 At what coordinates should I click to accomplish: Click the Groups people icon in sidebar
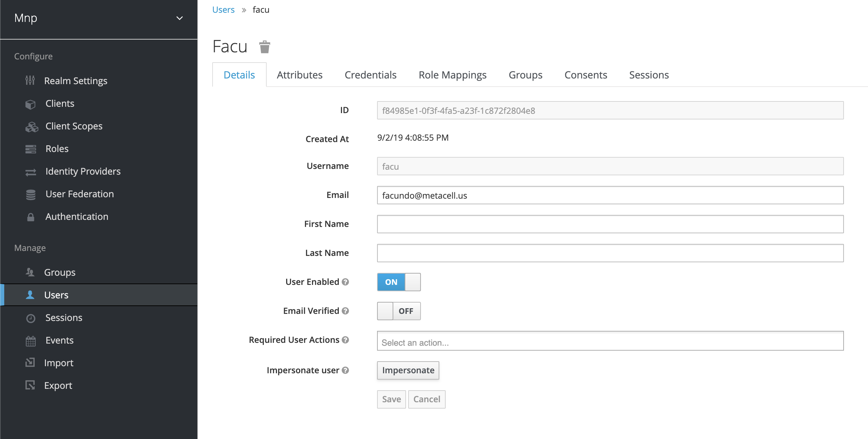click(x=30, y=272)
